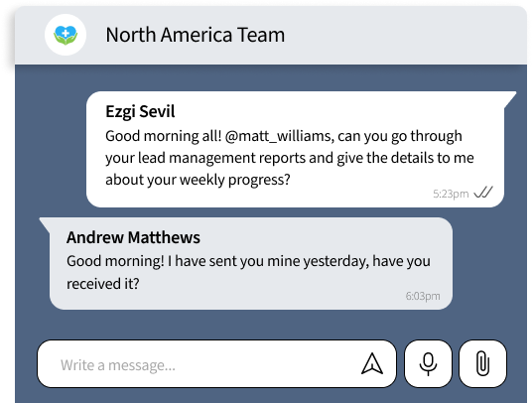532x403 pixels.
Task: Click the send message arrow icon
Action: coord(372,364)
